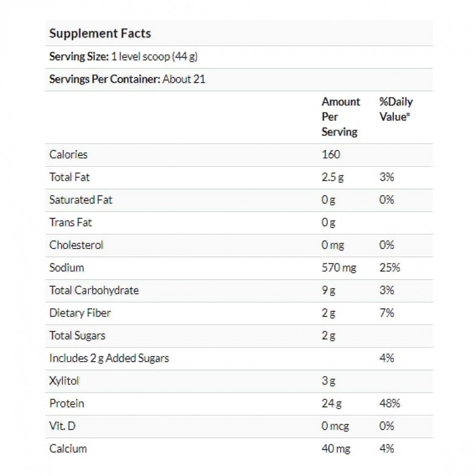
Task: Click the Amount Per Serving header
Action: click(x=340, y=117)
